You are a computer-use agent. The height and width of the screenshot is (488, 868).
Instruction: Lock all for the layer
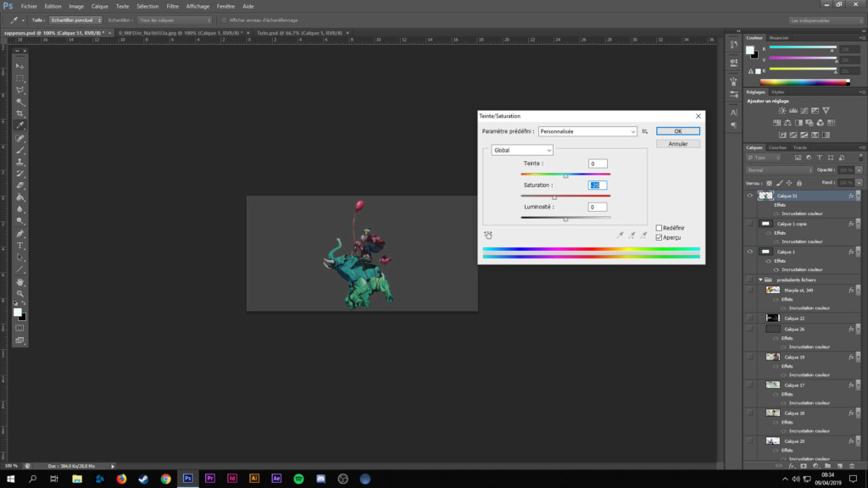point(798,183)
